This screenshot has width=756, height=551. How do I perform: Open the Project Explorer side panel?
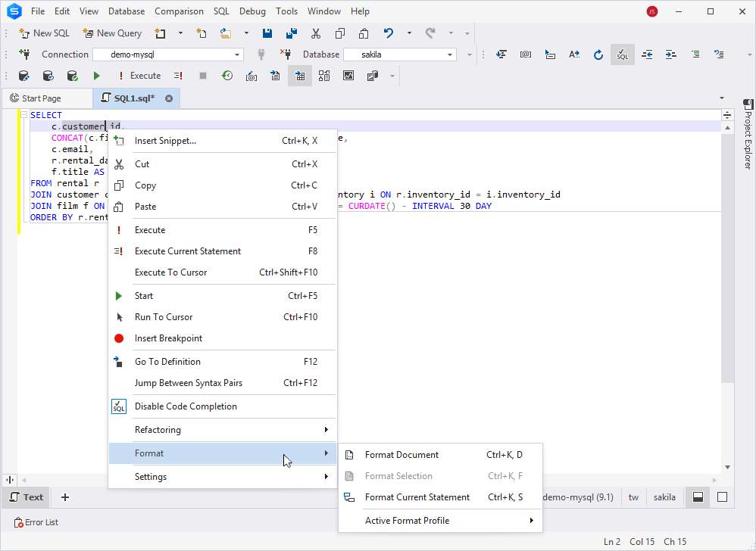coord(748,134)
